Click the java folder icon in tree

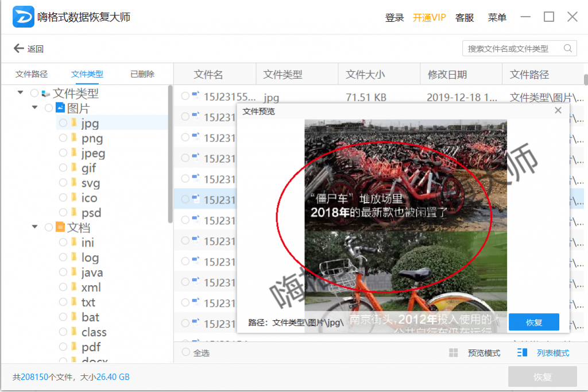(74, 272)
